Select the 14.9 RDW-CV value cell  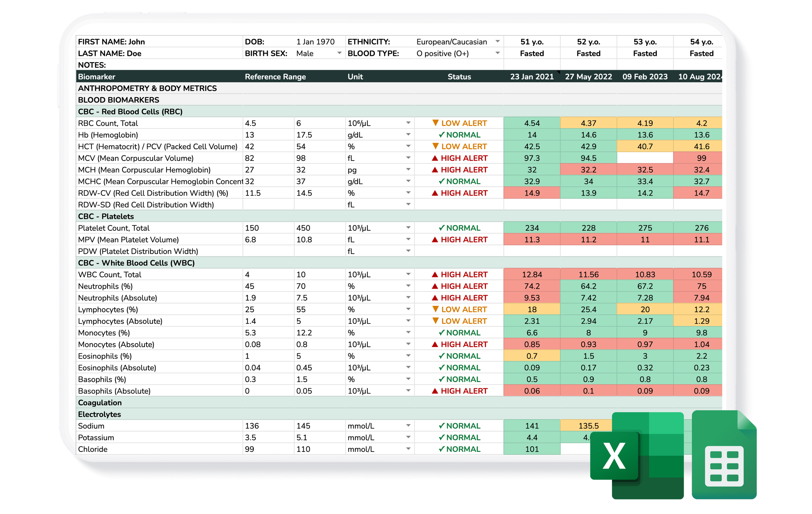coord(532,193)
